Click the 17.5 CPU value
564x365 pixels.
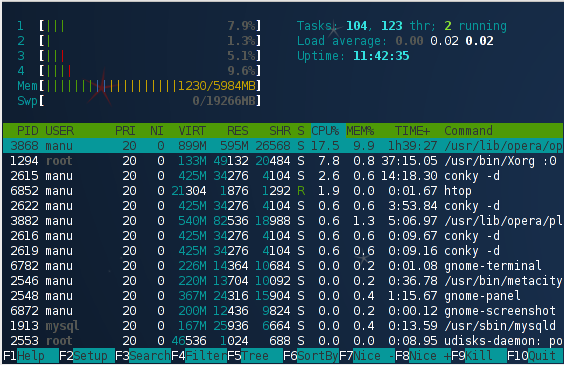pyautogui.click(x=325, y=146)
